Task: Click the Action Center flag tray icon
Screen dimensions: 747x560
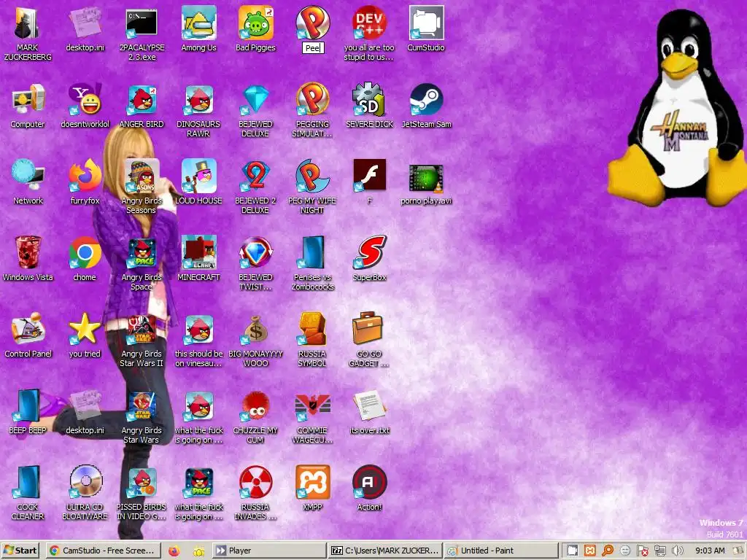Action: point(642,551)
